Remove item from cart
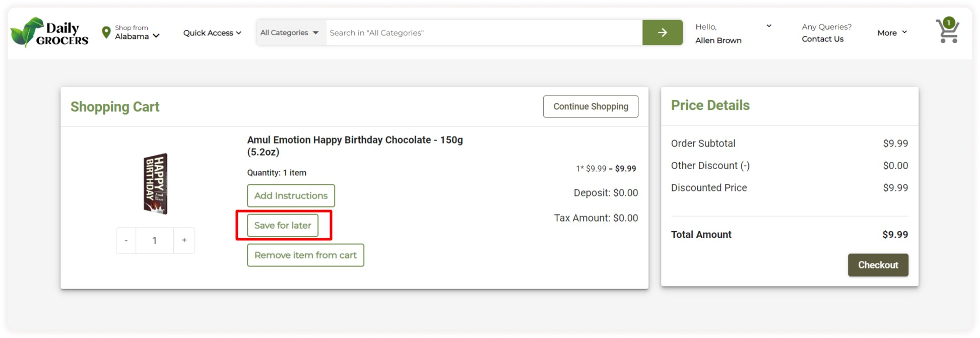Screen dimensions: 980x338 (x=305, y=255)
